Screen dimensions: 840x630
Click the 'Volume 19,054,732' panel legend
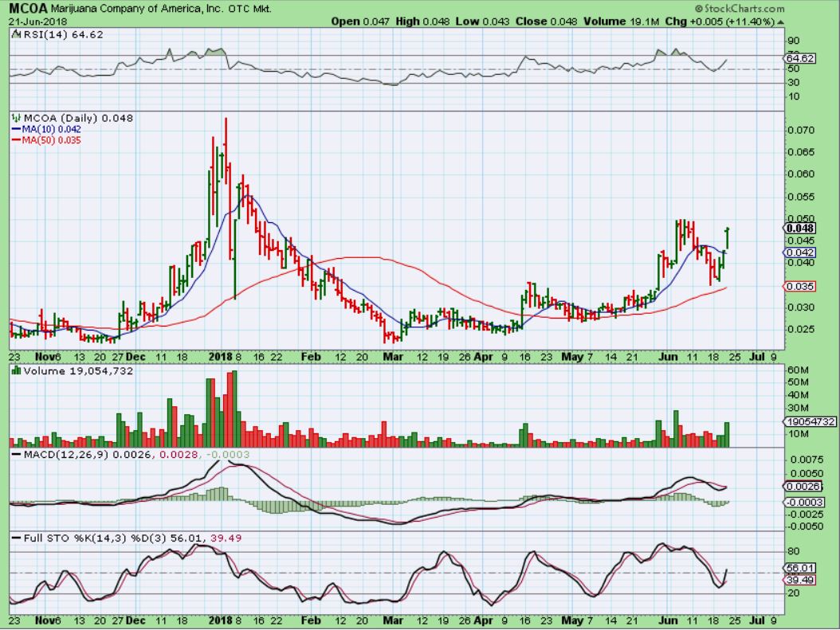click(x=78, y=371)
